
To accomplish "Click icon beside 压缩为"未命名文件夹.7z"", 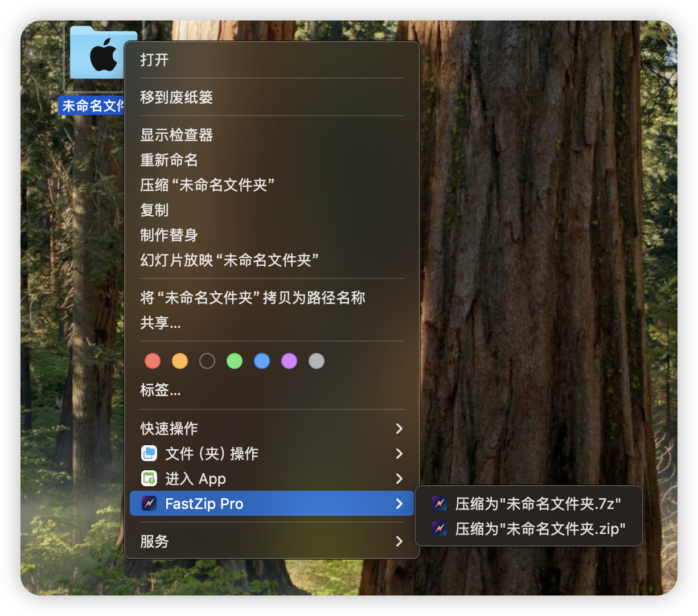I will 440,503.
